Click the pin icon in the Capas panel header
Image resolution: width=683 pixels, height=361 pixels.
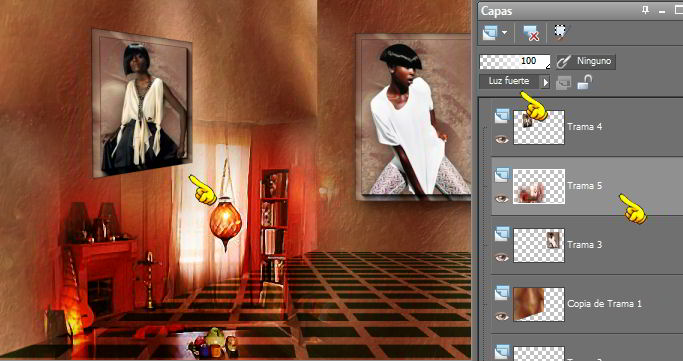tap(646, 10)
